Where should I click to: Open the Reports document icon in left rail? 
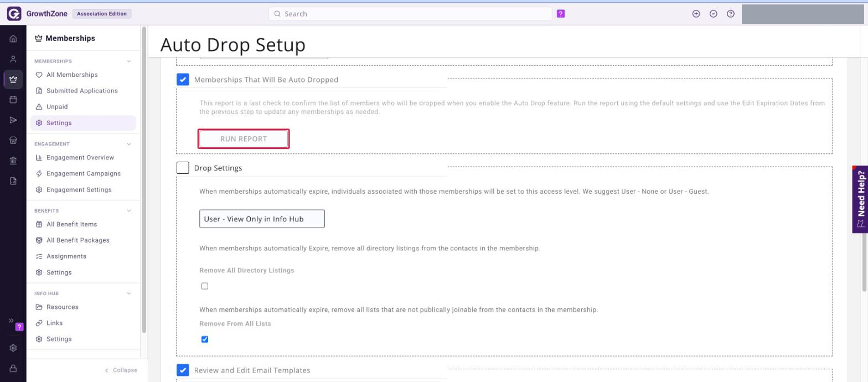pos(13,180)
